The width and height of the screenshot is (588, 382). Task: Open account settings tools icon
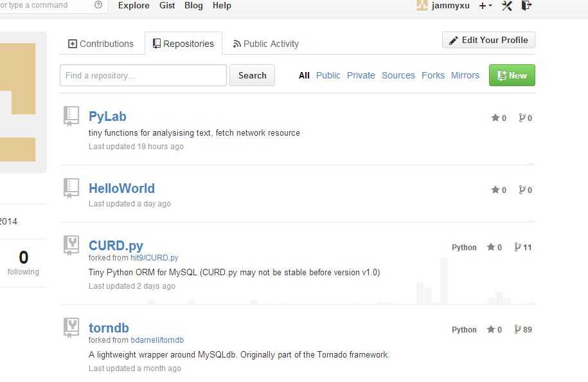tap(507, 6)
